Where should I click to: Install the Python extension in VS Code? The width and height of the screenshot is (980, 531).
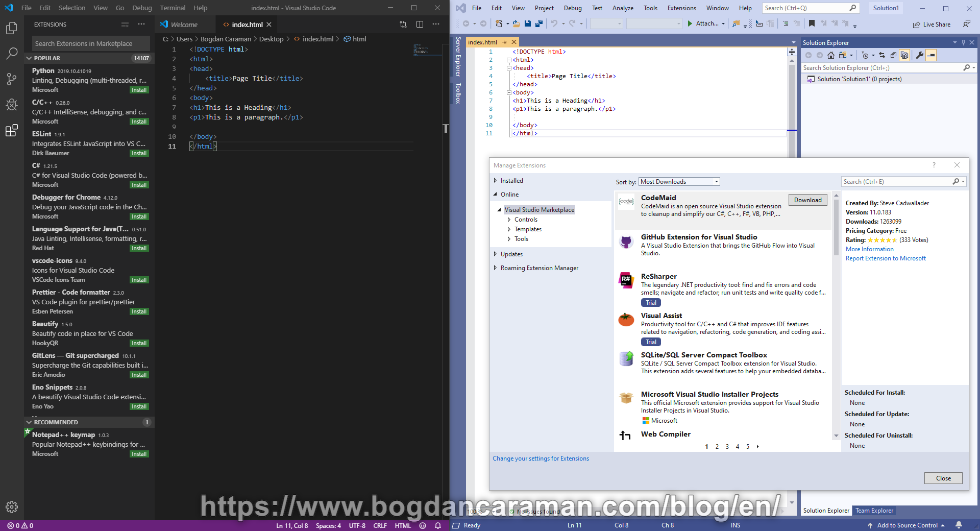point(139,90)
